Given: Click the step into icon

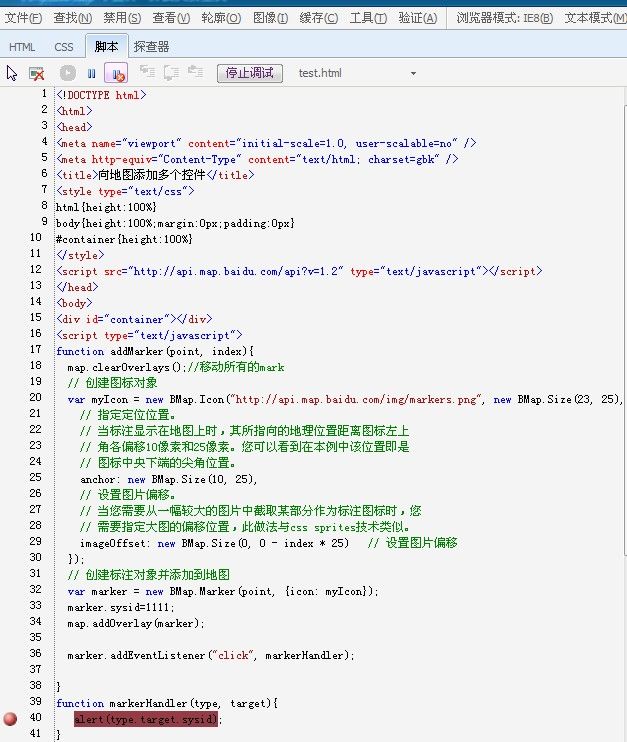Looking at the screenshot, I should (x=147, y=72).
